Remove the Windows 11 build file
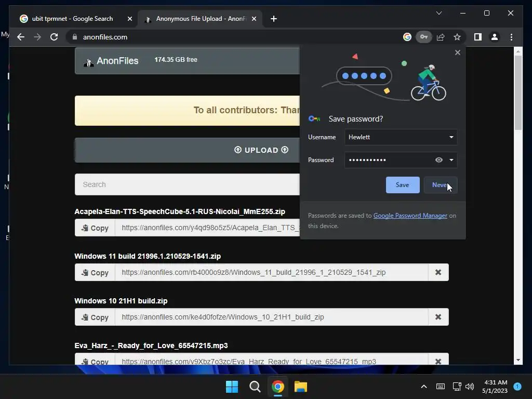This screenshot has height=399, width=532. coord(438,272)
